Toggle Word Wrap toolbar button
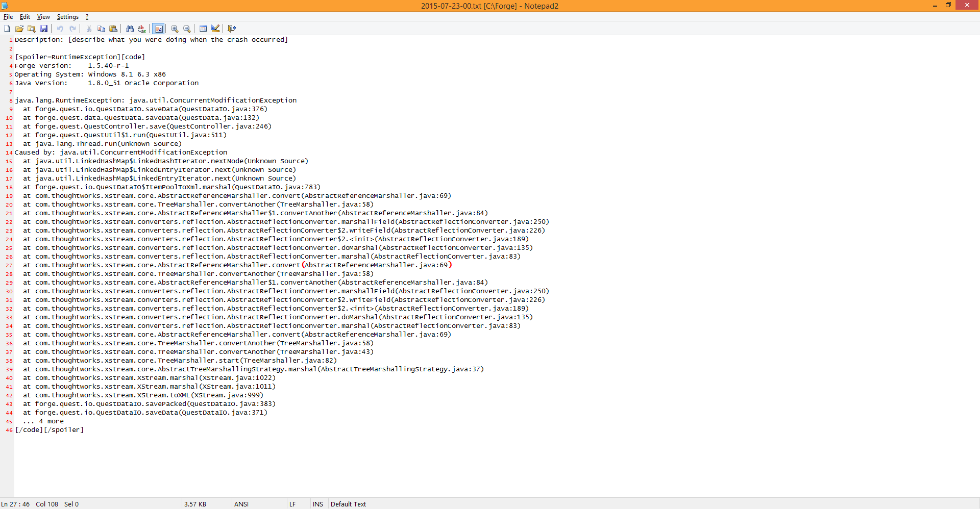The height and width of the screenshot is (509, 980). tap(159, 29)
